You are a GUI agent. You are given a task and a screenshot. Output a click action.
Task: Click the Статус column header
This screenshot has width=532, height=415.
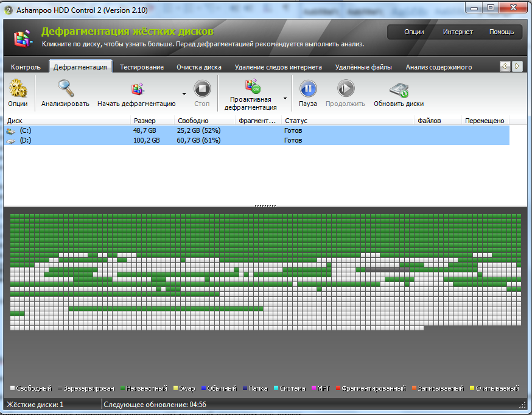tap(348, 121)
